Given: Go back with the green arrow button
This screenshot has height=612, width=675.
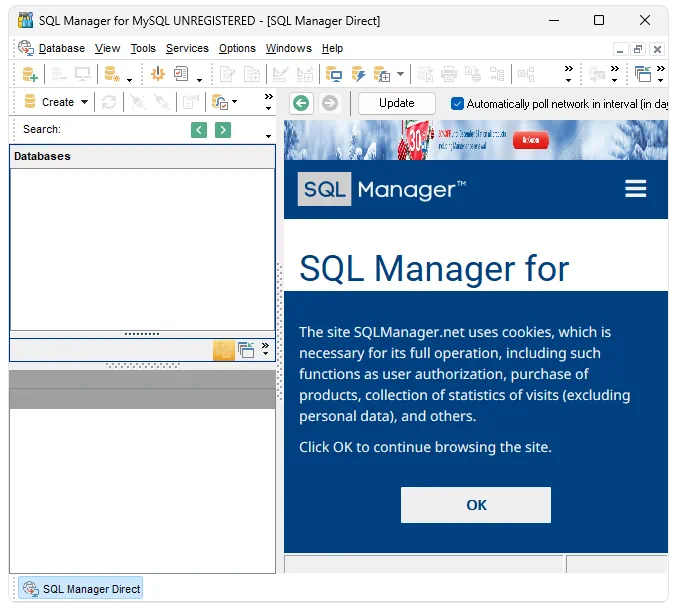Looking at the screenshot, I should point(301,103).
